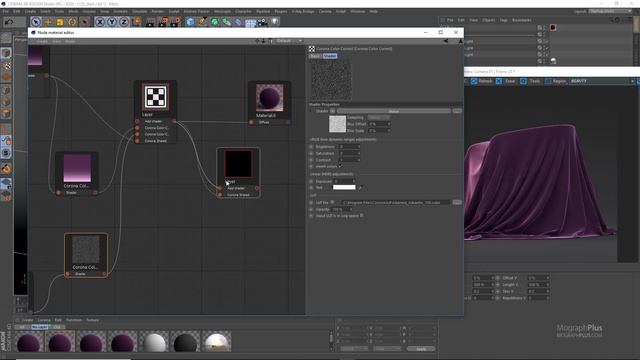The height and width of the screenshot is (360, 640).
Task: Select the dark gray material ball
Action: [185, 342]
